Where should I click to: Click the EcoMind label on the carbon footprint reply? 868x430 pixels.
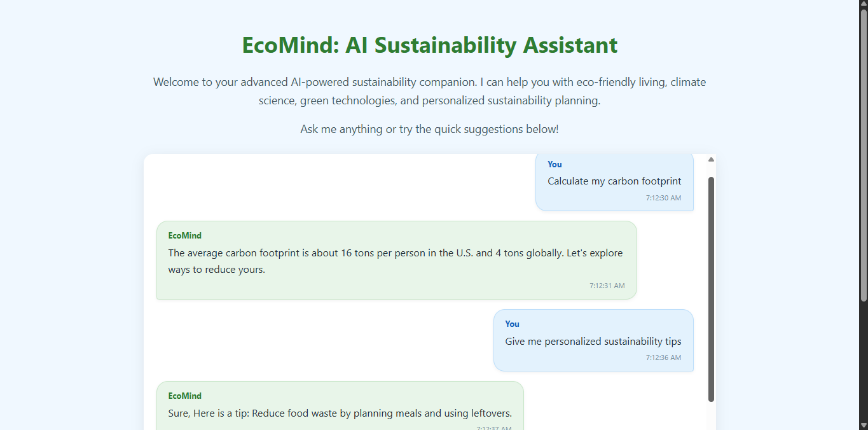[184, 235]
